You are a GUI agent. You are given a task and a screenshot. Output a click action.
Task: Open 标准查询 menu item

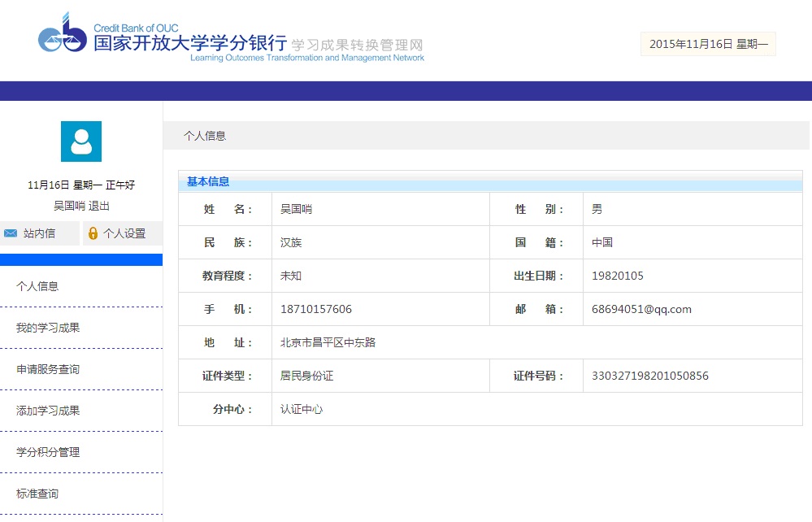click(37, 494)
